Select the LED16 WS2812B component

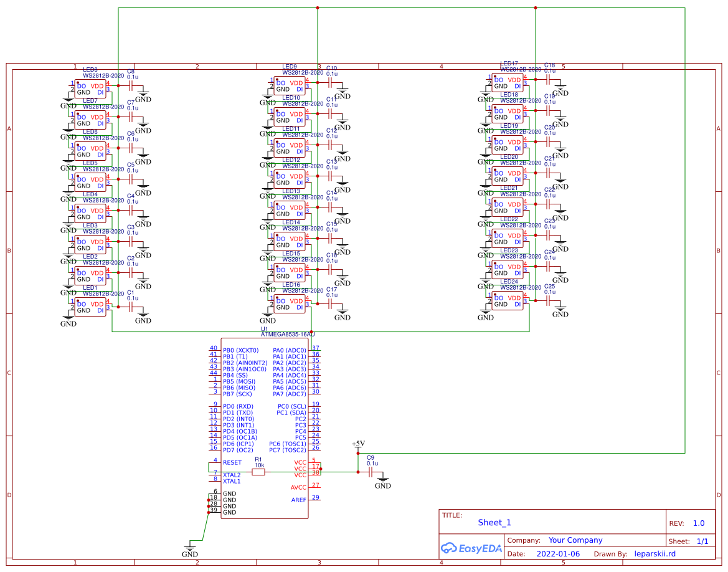point(290,304)
